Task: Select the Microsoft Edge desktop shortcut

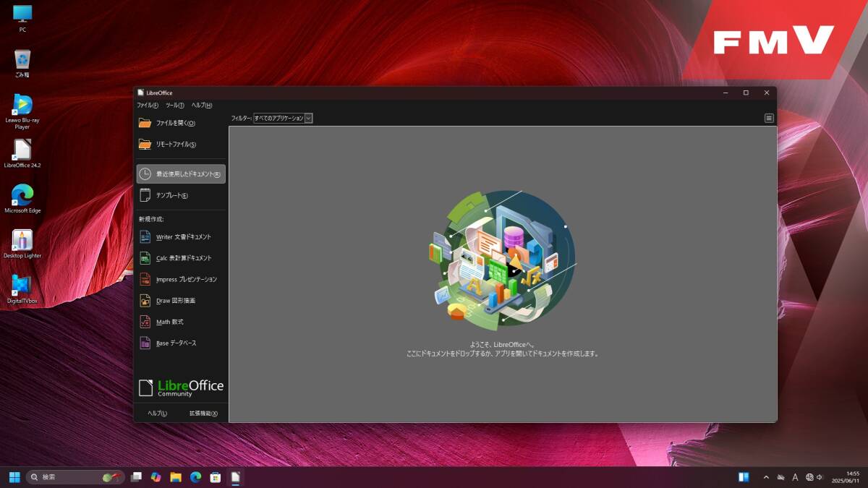Action: click(x=22, y=199)
